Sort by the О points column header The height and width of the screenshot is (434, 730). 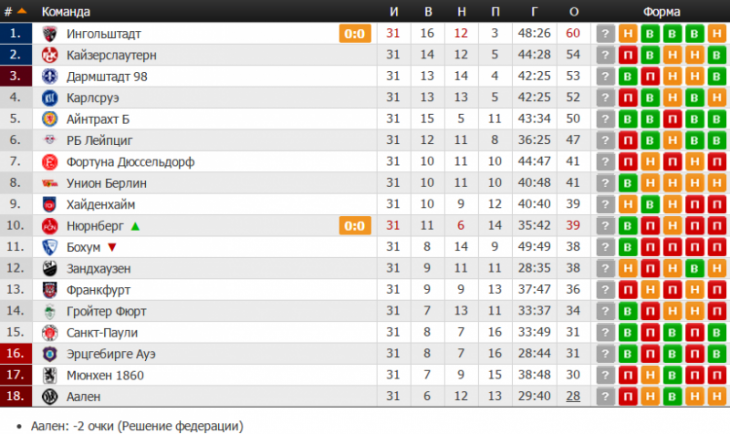[573, 11]
